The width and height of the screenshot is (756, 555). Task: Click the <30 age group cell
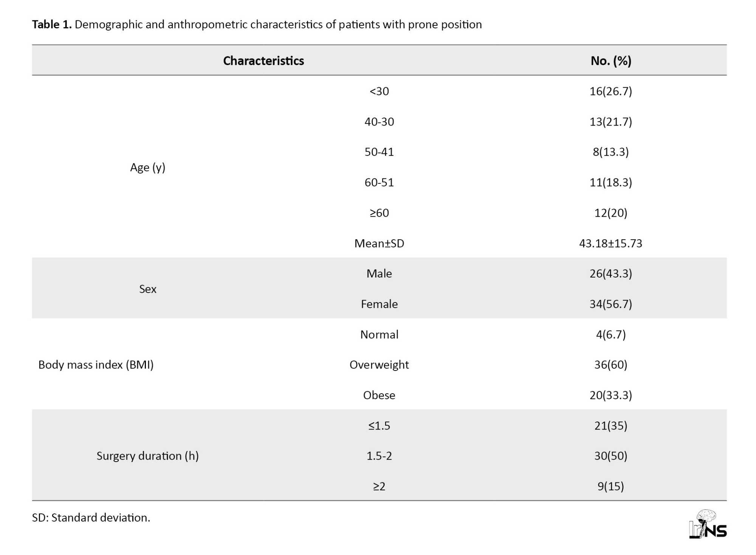tap(379, 91)
